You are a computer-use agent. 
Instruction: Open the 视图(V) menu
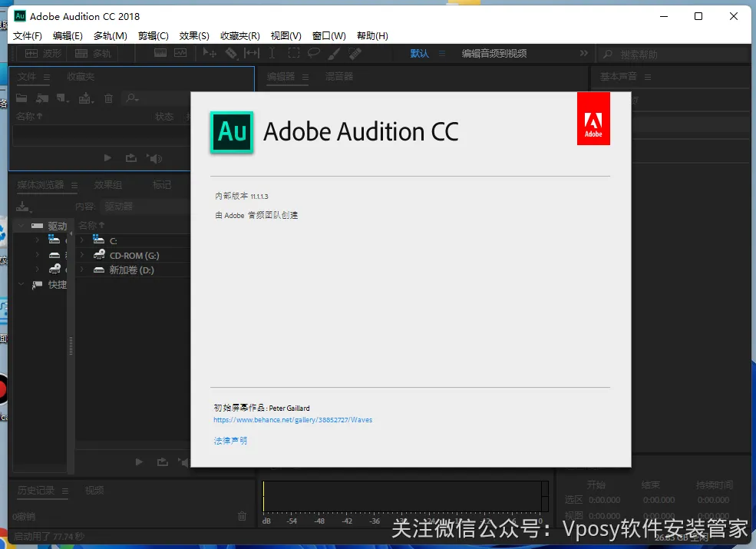286,35
